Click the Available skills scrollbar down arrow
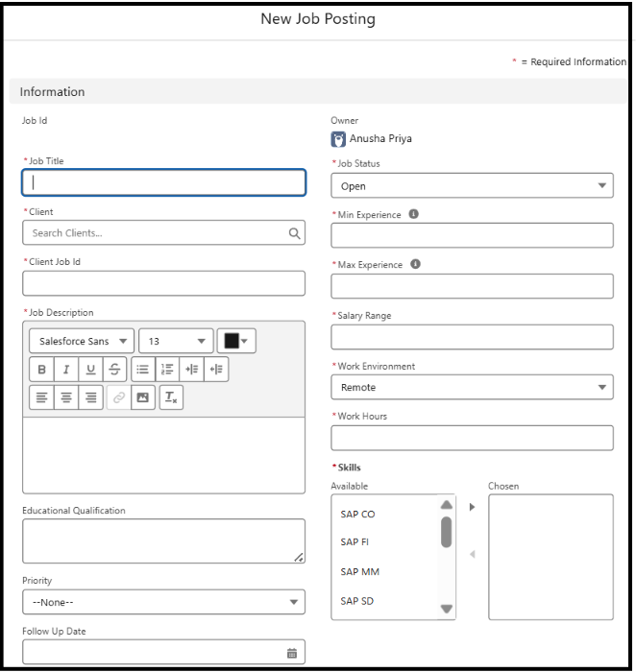The height and width of the screenshot is (672, 636). pos(447,609)
